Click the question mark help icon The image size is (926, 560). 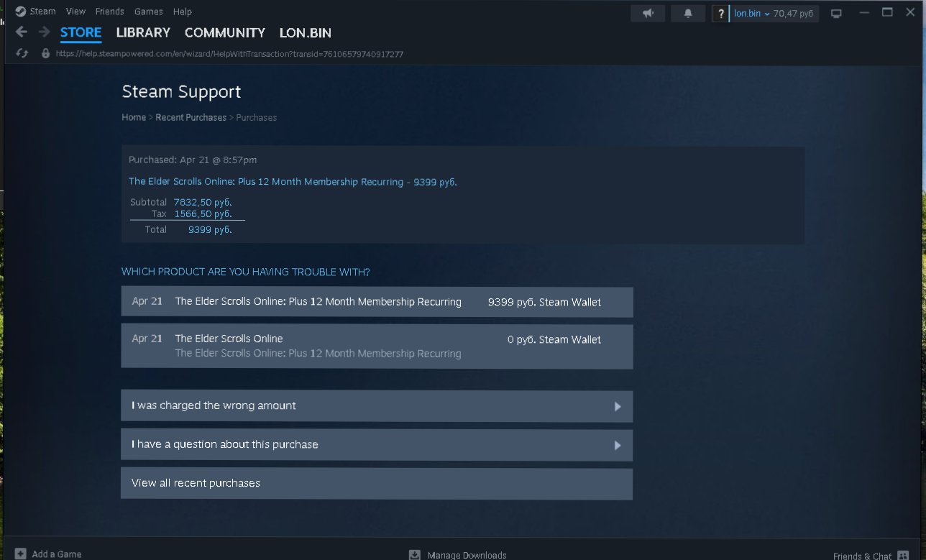(721, 14)
